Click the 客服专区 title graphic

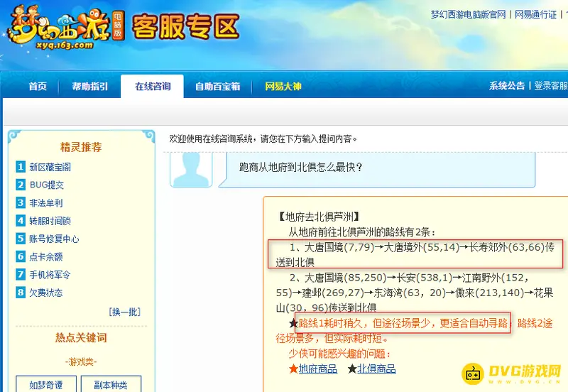pyautogui.click(x=186, y=26)
